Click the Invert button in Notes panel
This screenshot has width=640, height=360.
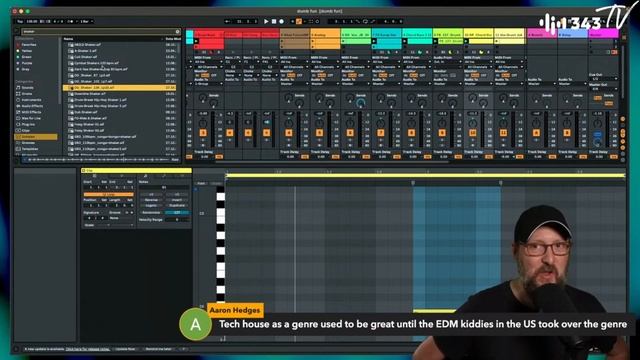(177, 200)
